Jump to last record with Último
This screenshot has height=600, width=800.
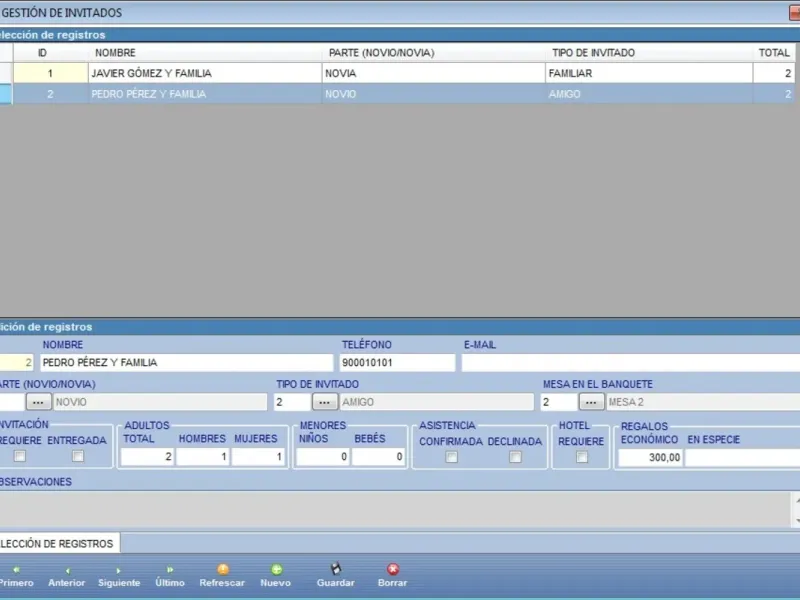coord(170,576)
